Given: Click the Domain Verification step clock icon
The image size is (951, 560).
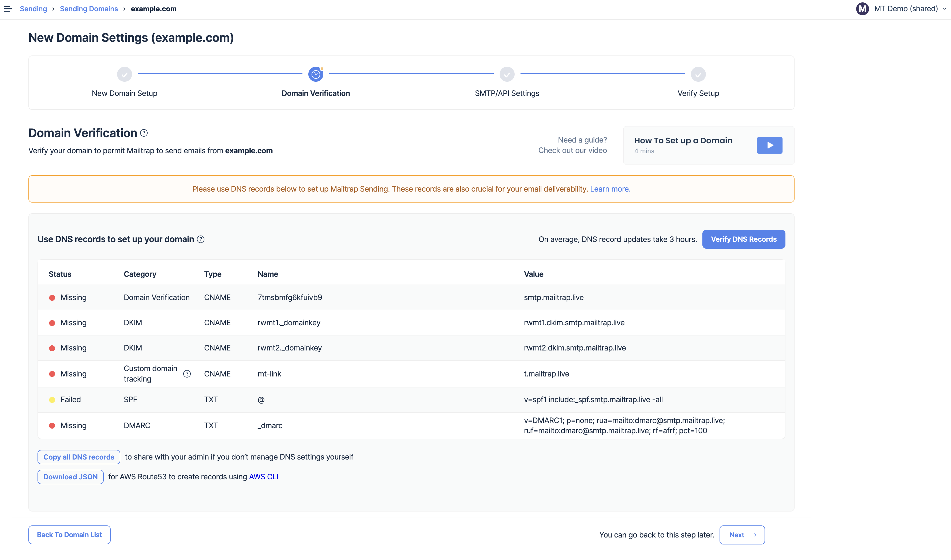Looking at the screenshot, I should (x=316, y=74).
